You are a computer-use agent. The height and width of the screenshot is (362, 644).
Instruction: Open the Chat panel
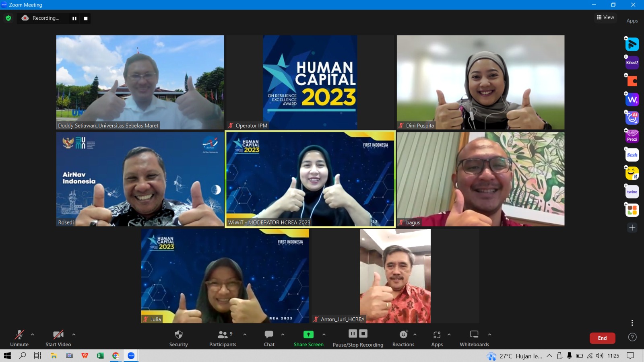pos(269,338)
